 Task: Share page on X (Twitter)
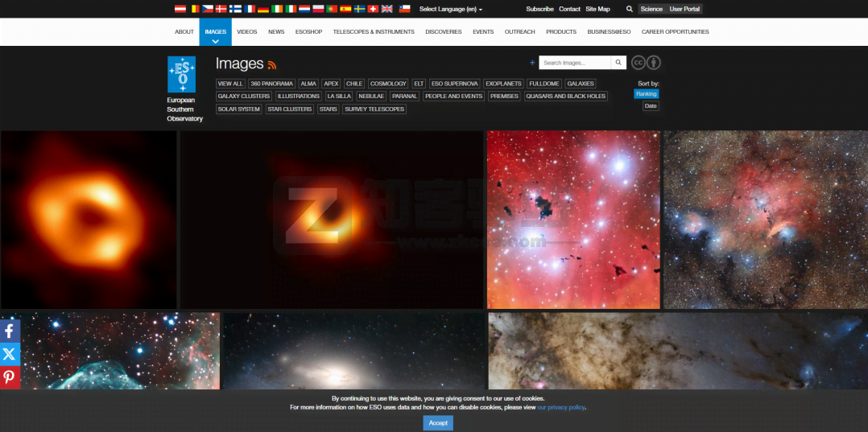10,354
